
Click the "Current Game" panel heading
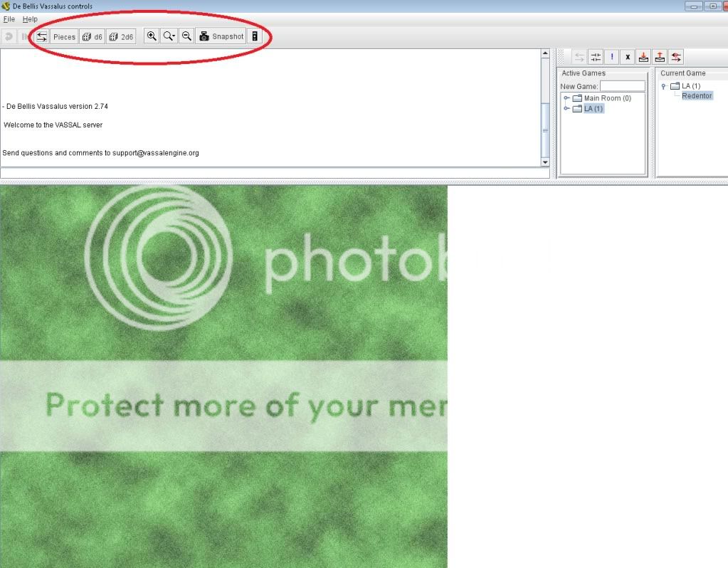point(683,73)
